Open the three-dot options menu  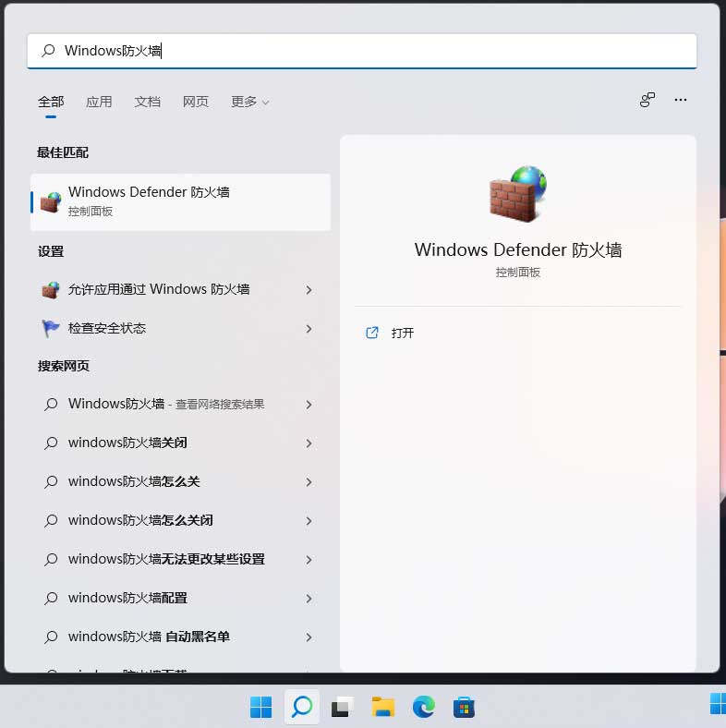[681, 100]
